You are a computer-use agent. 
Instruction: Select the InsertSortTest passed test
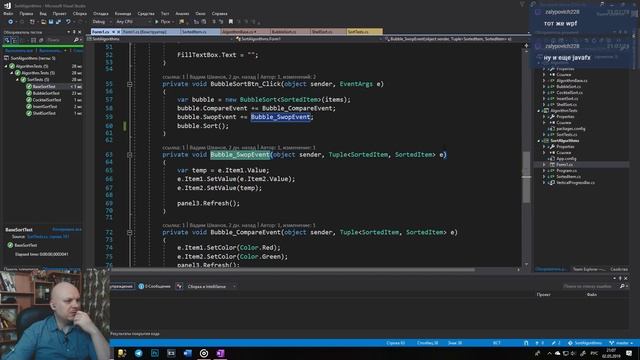coord(45,106)
